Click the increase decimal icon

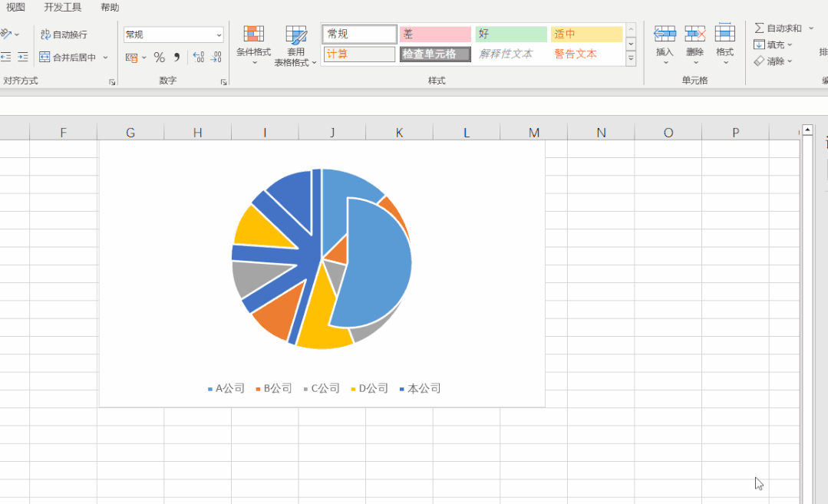pyautogui.click(x=199, y=57)
